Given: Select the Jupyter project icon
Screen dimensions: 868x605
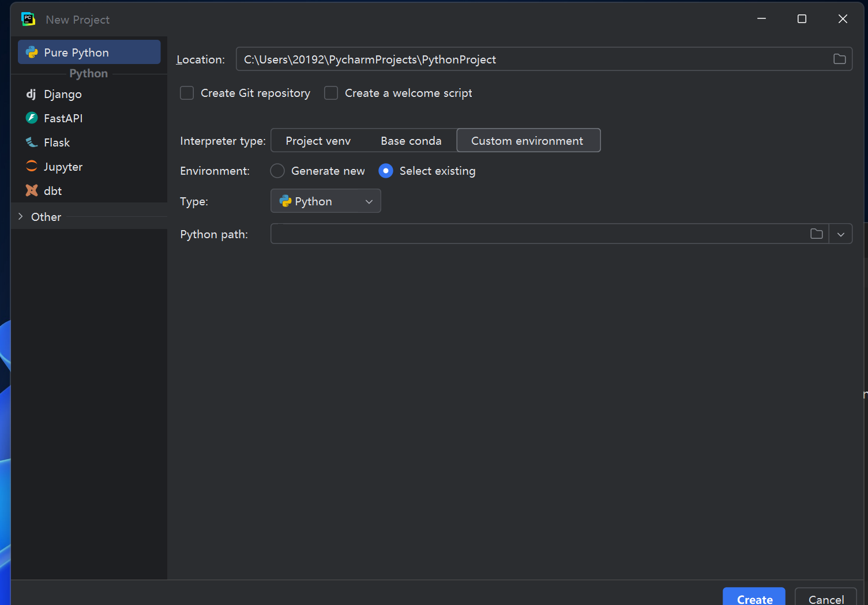Looking at the screenshot, I should click(x=31, y=166).
